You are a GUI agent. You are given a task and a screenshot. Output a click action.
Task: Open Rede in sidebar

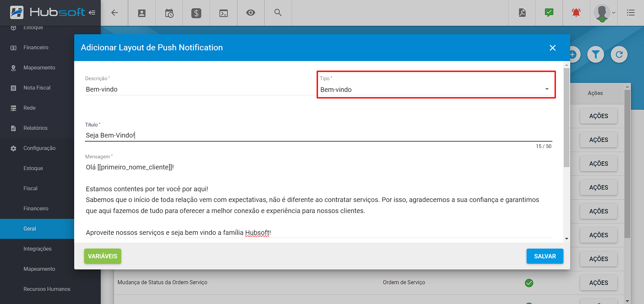[30, 108]
